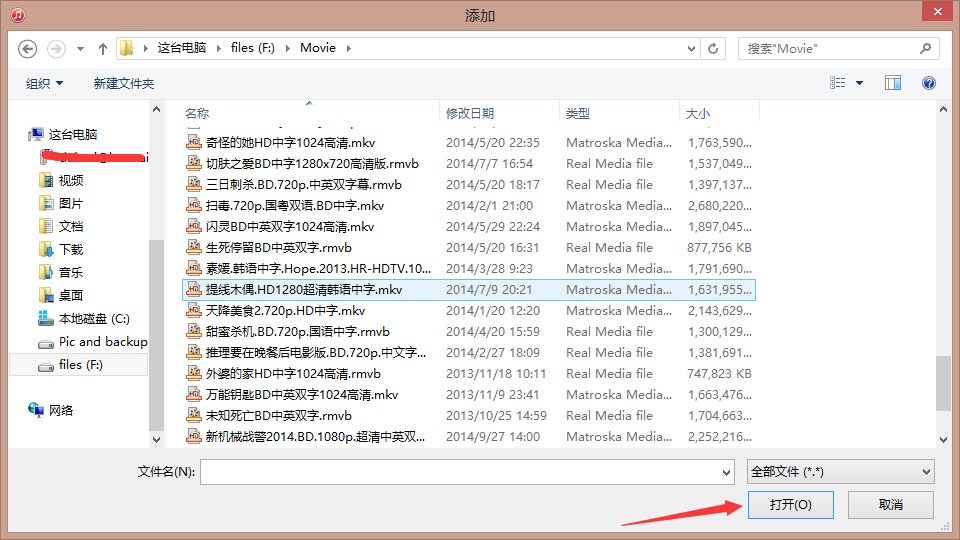Click the 文件名 input field
This screenshot has height=540, width=960.
(466, 472)
